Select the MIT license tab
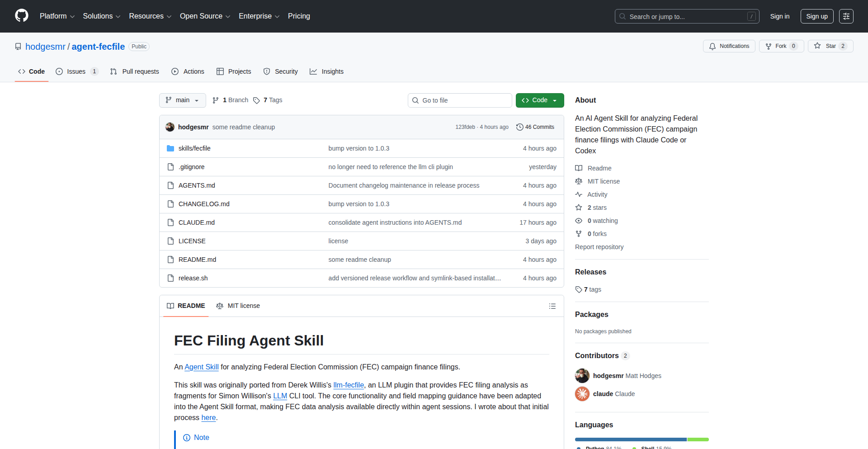Viewport: 868px width, 449px height. coord(238,306)
